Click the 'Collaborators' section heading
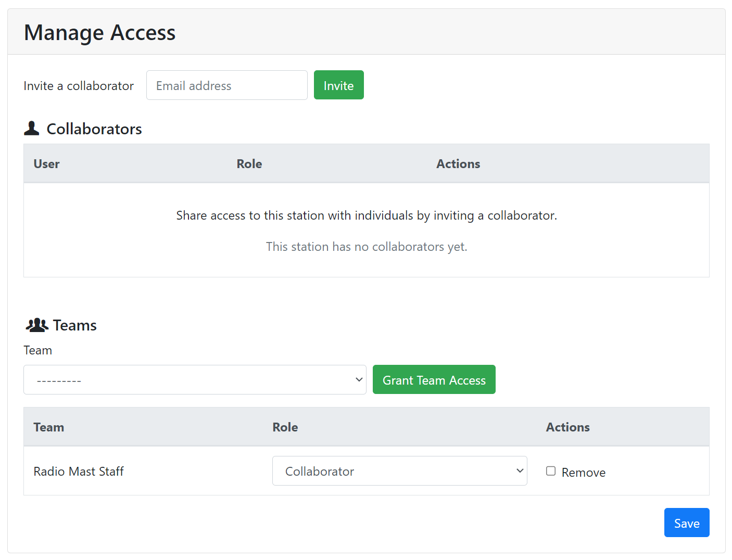This screenshot has height=560, width=732. [x=94, y=129]
